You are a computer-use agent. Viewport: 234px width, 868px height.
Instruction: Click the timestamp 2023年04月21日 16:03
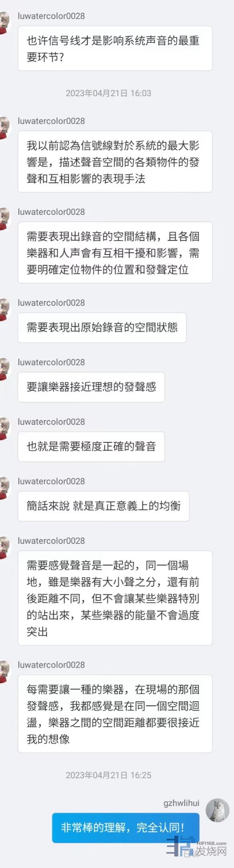pyautogui.click(x=109, y=93)
